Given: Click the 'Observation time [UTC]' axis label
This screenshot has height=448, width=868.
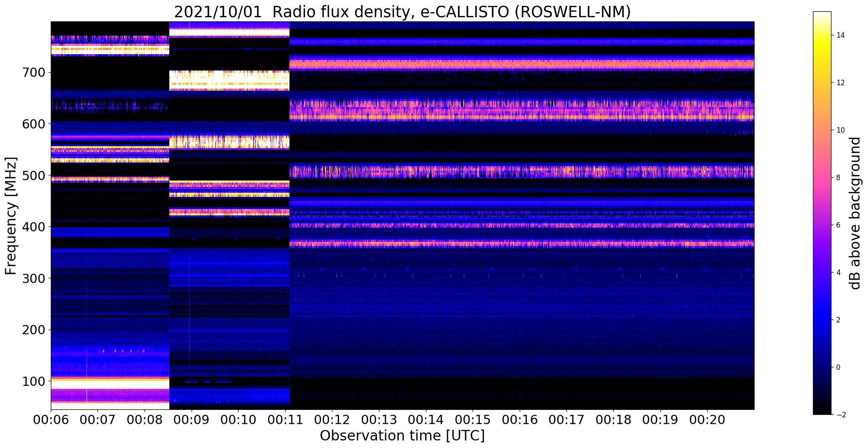Looking at the screenshot, I should [402, 435].
